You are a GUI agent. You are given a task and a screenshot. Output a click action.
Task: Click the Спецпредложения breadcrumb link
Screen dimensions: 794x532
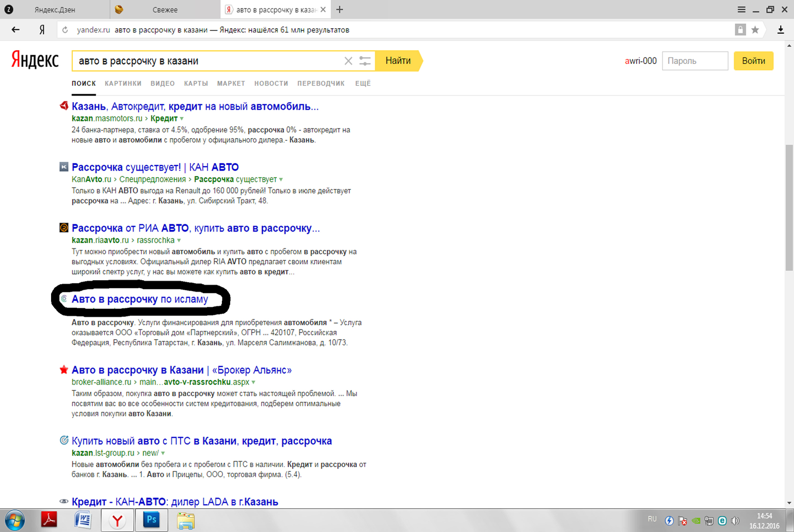[152, 179]
